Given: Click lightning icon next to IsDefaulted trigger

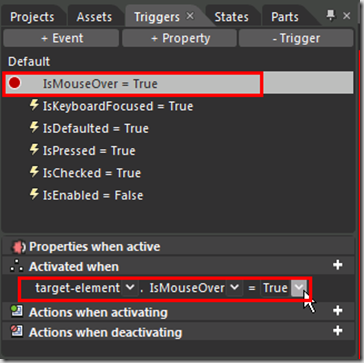Looking at the screenshot, I should [x=34, y=128].
